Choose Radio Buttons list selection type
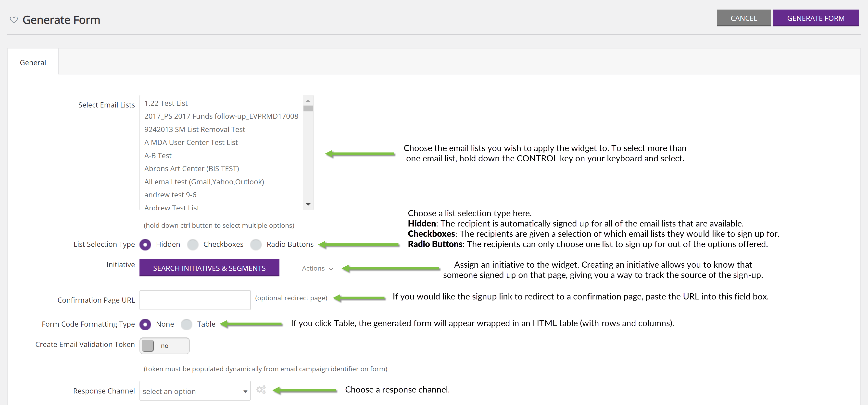868x405 pixels. pos(256,244)
